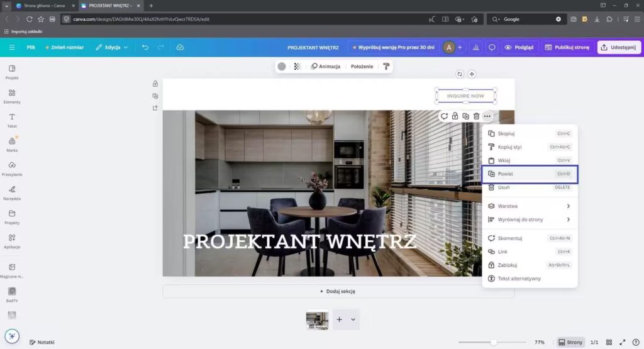Open the Marka brand panel
Screen dimensions: 644x349
coord(12,145)
